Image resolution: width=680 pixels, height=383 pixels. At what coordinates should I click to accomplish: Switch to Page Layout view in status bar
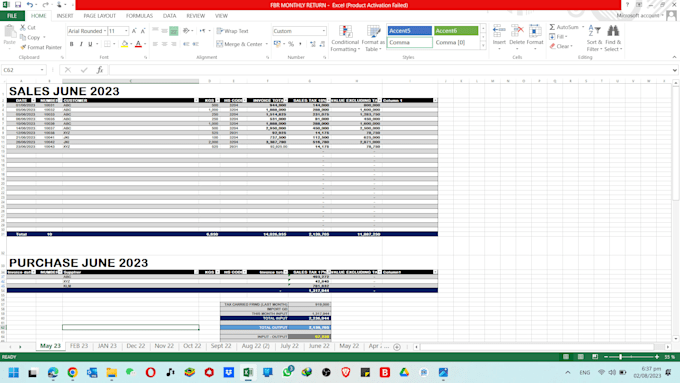580,357
